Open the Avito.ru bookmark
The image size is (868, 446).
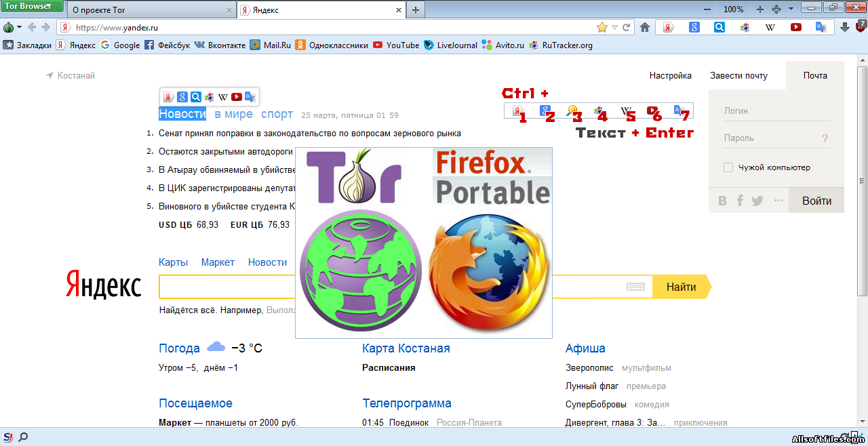[502, 45]
